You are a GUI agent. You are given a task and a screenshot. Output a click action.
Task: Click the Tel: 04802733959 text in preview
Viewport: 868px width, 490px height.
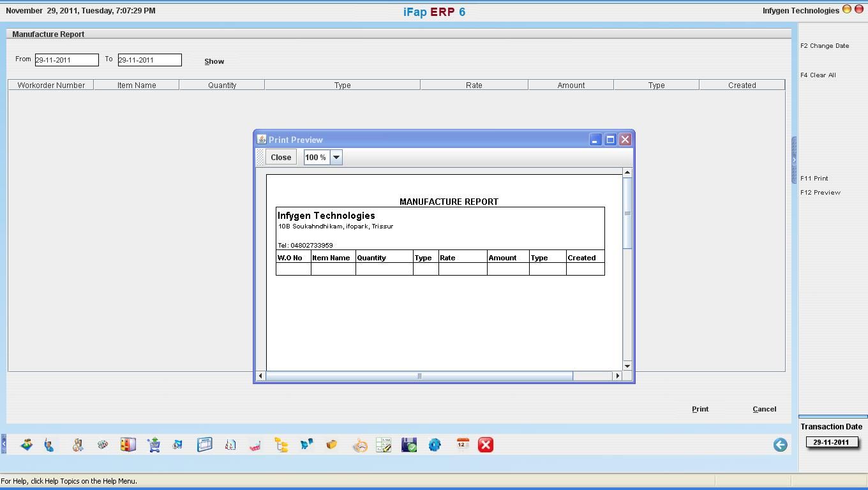305,245
